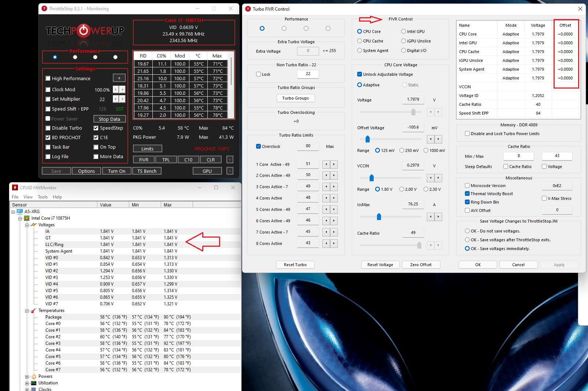Collapse the A5-XRG tree node
Image resolution: width=588 pixels, height=391 pixels.
13,212
